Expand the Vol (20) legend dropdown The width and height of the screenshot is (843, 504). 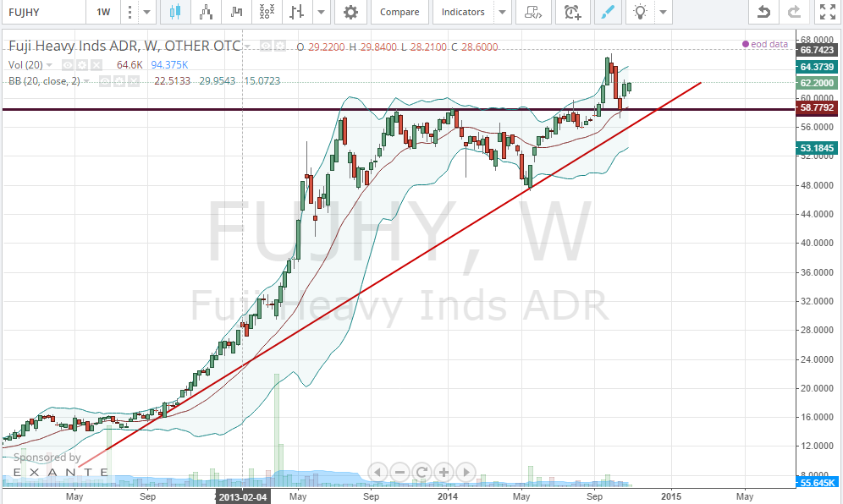(x=49, y=65)
